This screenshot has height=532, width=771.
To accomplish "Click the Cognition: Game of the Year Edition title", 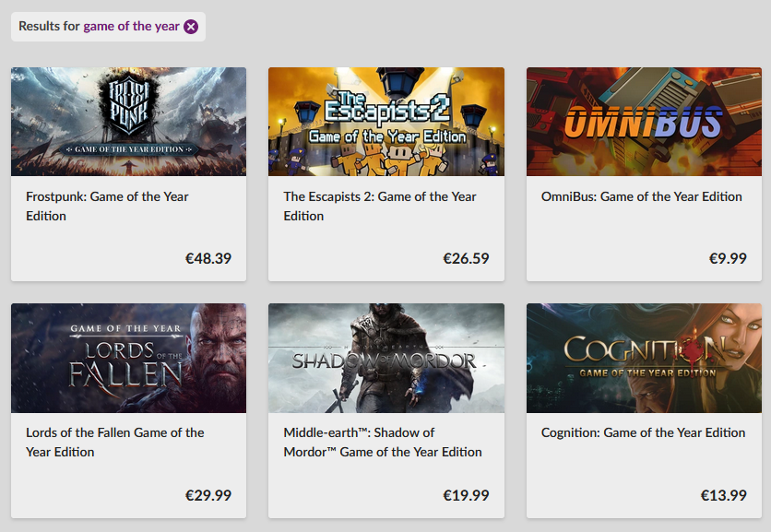I will [643, 432].
